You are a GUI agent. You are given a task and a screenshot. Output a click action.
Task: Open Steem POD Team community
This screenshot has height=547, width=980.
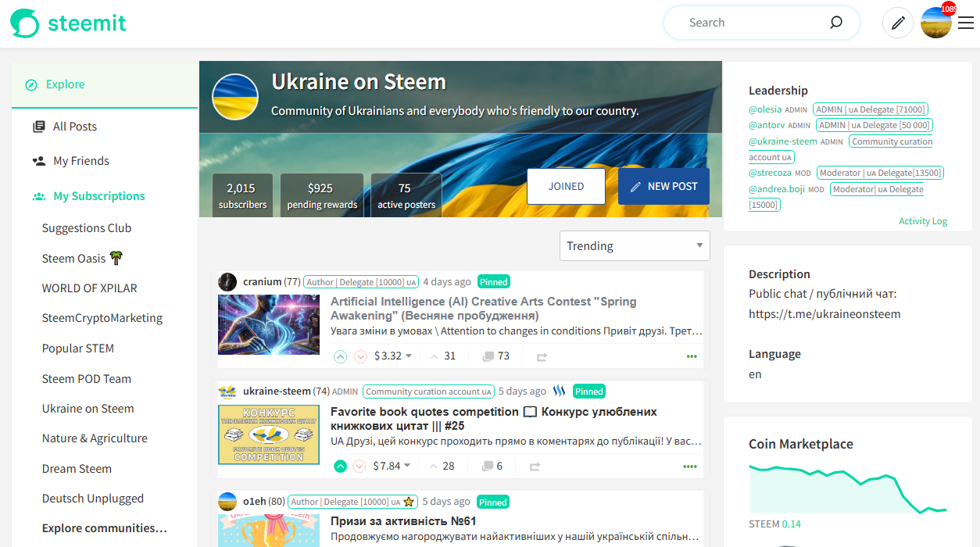tap(87, 379)
